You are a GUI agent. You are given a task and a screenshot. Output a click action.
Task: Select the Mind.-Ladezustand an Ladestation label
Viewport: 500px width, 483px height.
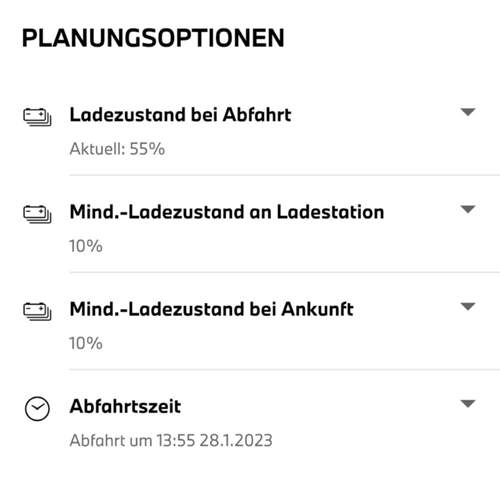tap(227, 212)
